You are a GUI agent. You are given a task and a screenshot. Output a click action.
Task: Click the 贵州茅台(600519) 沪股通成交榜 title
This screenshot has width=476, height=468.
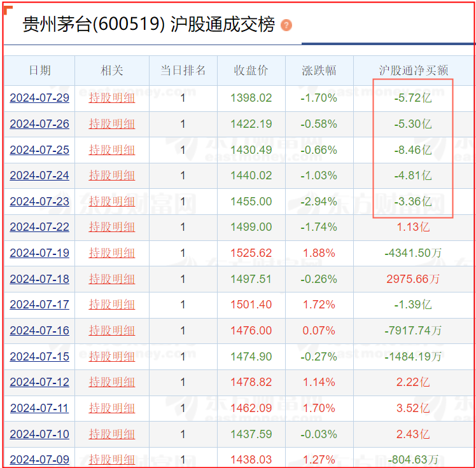(x=148, y=24)
